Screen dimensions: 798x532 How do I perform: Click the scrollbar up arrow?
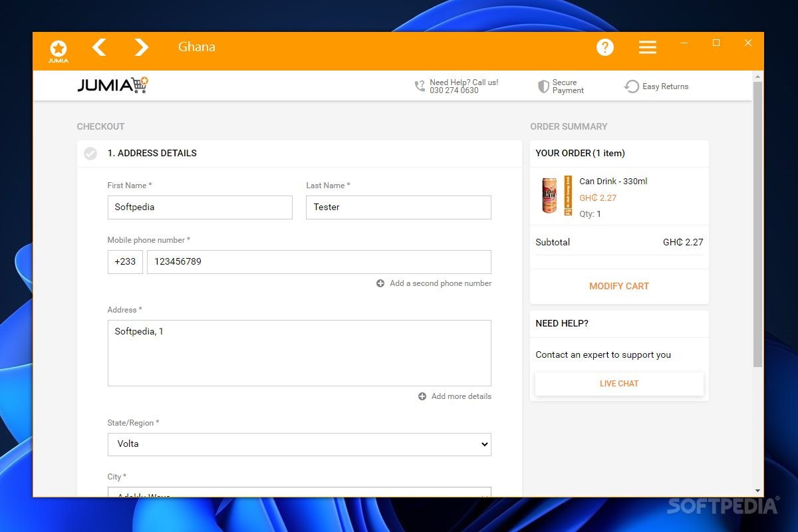point(757,76)
